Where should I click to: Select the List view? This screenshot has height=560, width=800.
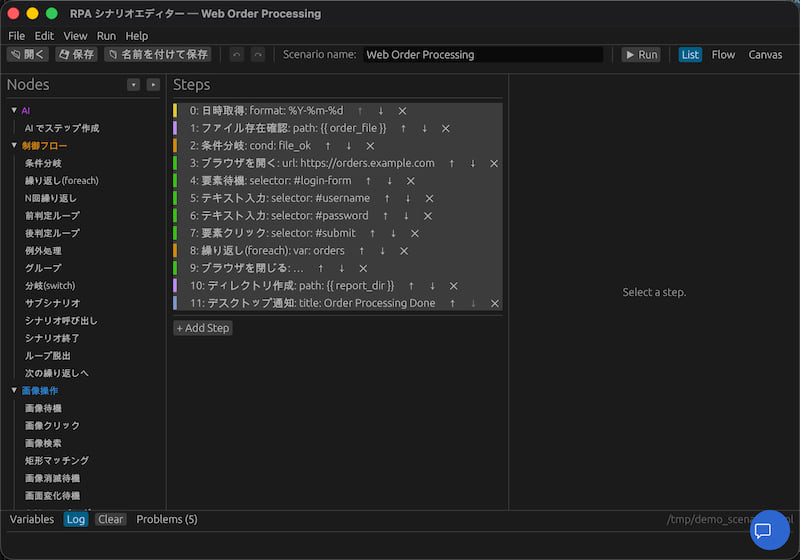click(x=690, y=55)
